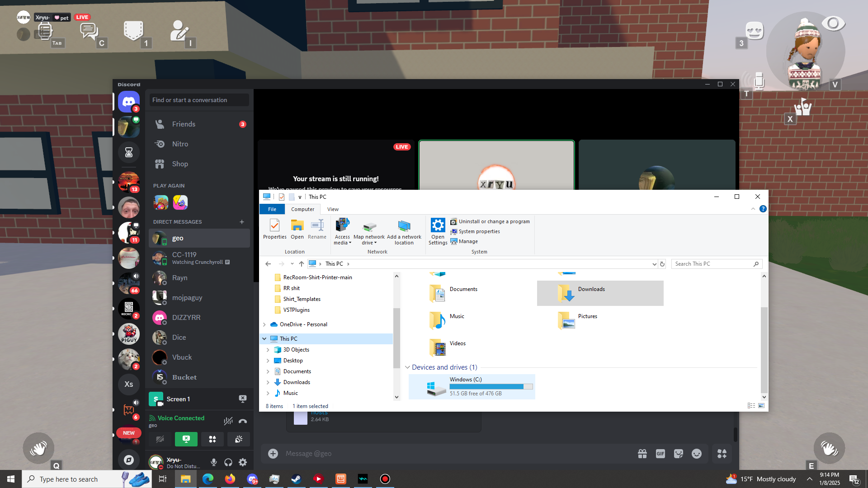The height and width of the screenshot is (488, 868).
Task: Open the File menu tab
Action: tap(272, 209)
